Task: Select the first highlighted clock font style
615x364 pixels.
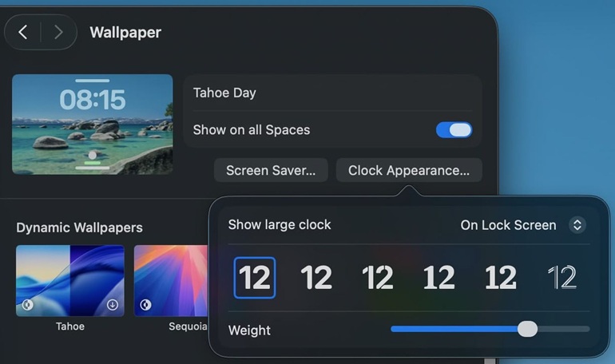Action: [255, 278]
